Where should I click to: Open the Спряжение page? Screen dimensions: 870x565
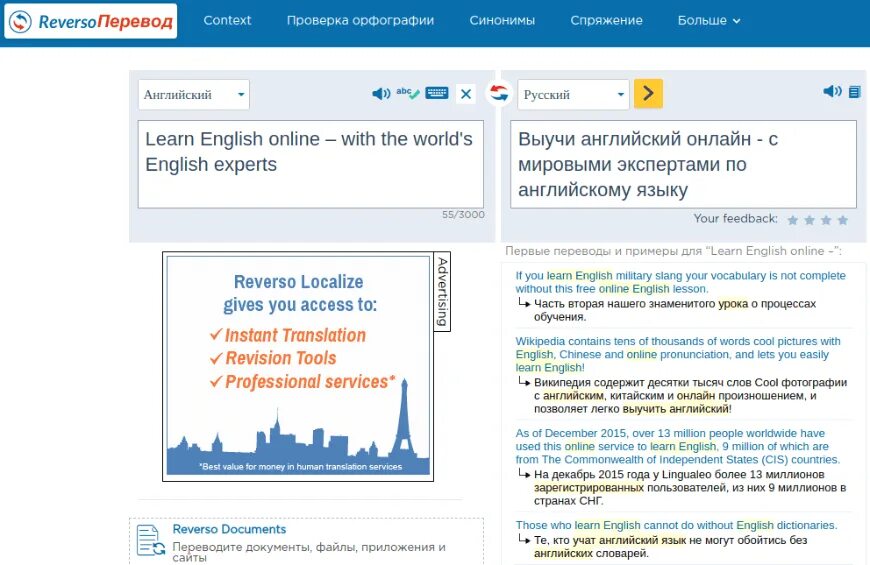pyautogui.click(x=606, y=21)
